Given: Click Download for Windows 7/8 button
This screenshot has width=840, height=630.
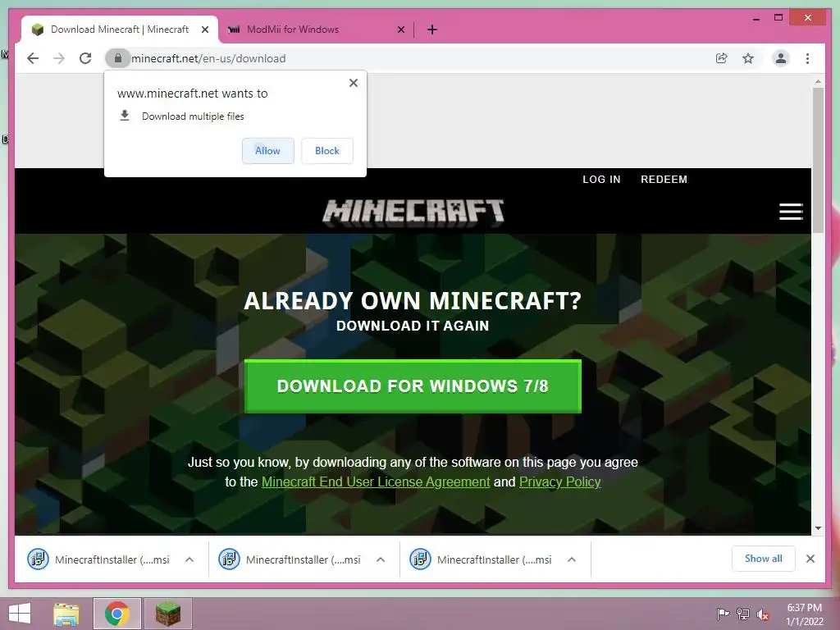Looking at the screenshot, I should 413,386.
